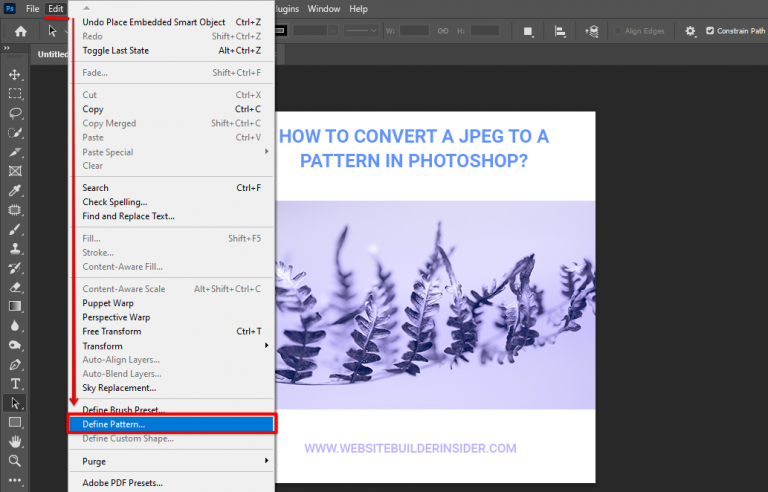Select the Frame tool
The image size is (768, 492).
point(15,171)
